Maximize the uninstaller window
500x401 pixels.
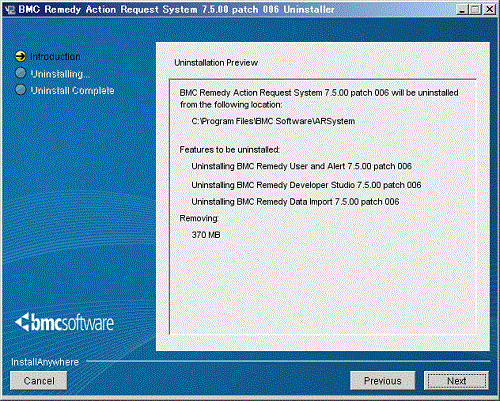475,9
